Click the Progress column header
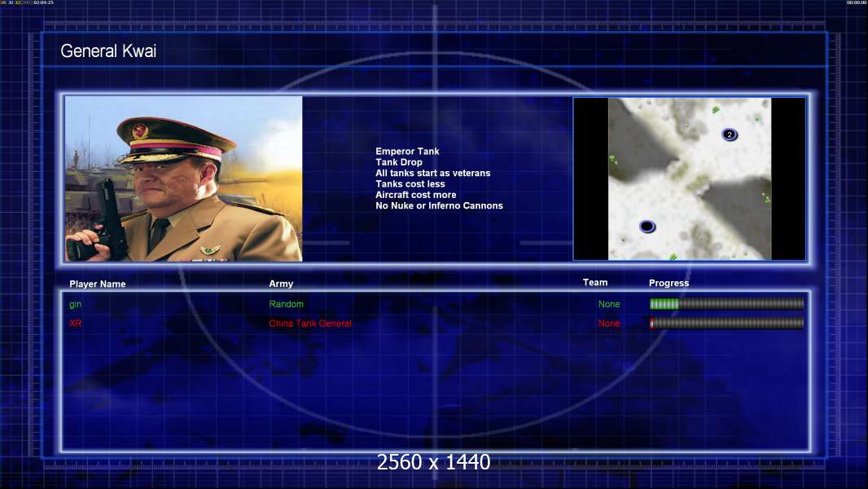Image resolution: width=868 pixels, height=489 pixels. [669, 283]
